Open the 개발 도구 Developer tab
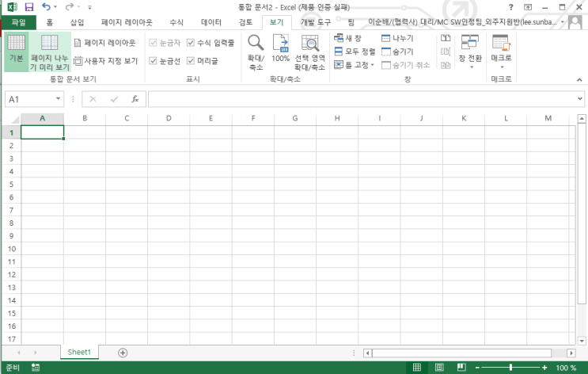This screenshot has height=374, width=588. (x=316, y=22)
